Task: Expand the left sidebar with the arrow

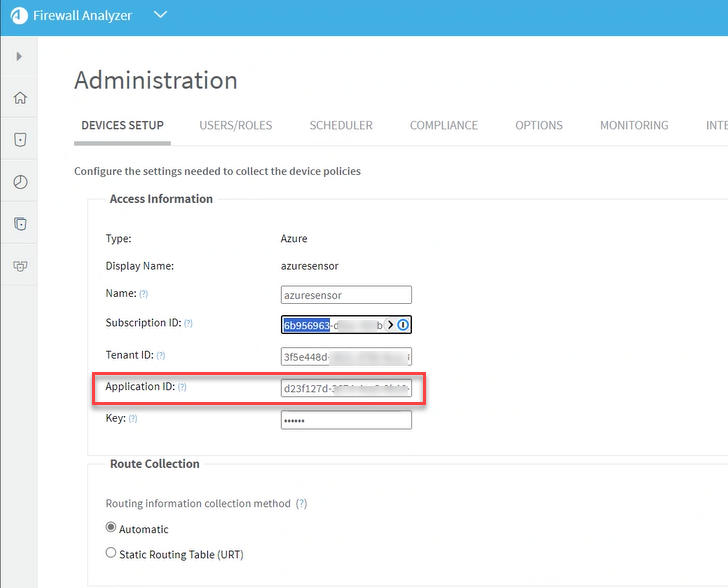Action: point(19,57)
